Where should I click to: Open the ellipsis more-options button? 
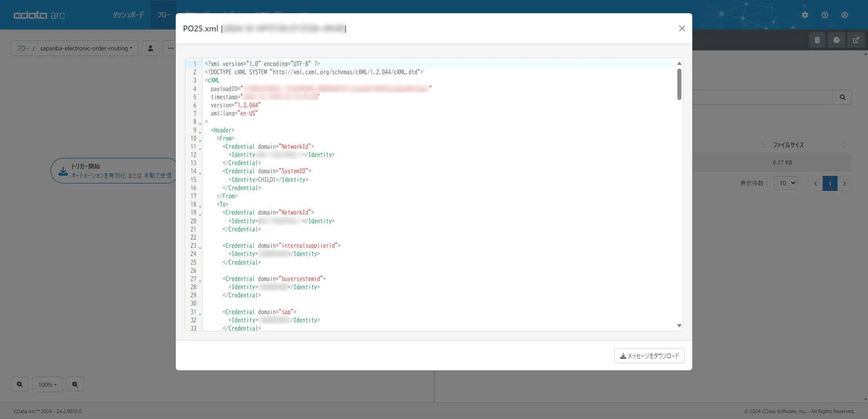(x=171, y=48)
